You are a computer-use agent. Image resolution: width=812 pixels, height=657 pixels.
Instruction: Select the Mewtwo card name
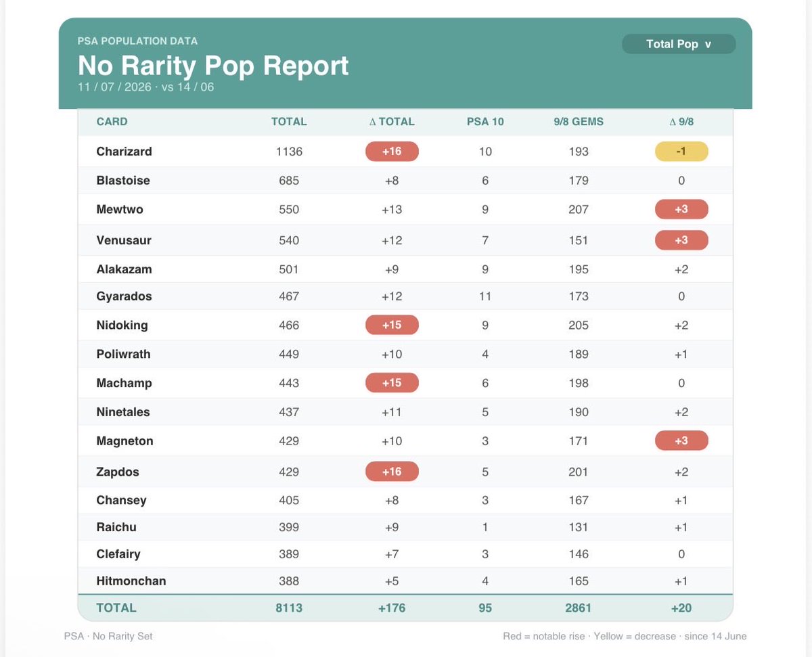120,210
